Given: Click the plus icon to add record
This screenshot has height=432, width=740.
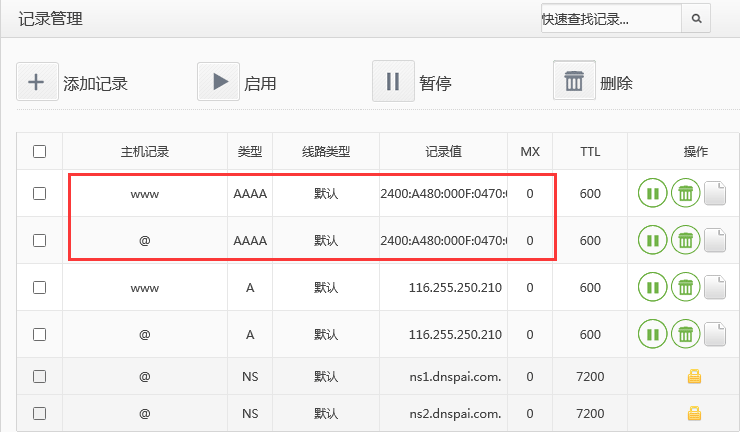Looking at the screenshot, I should point(37,82).
